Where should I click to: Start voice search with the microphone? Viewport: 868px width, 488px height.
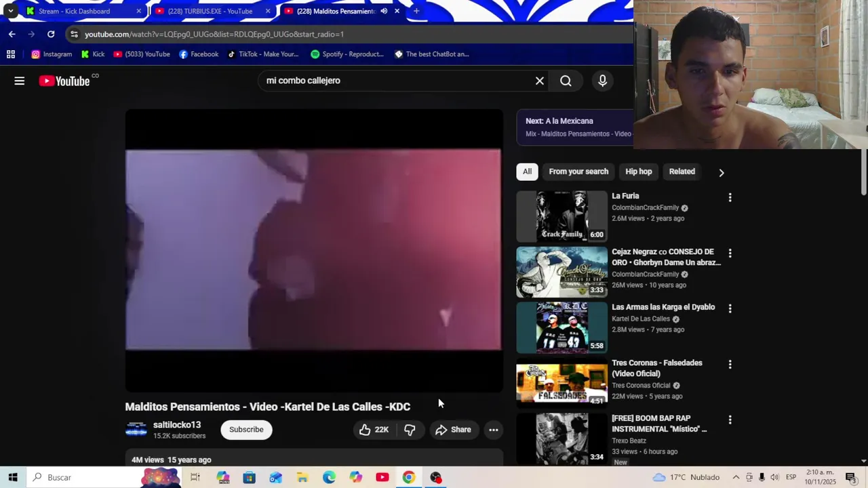[602, 81]
